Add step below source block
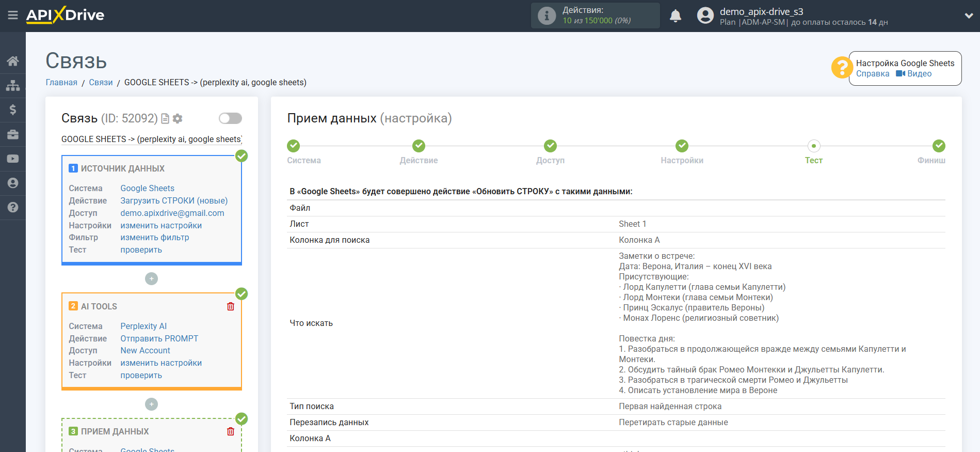This screenshot has height=452, width=980. tap(151, 279)
